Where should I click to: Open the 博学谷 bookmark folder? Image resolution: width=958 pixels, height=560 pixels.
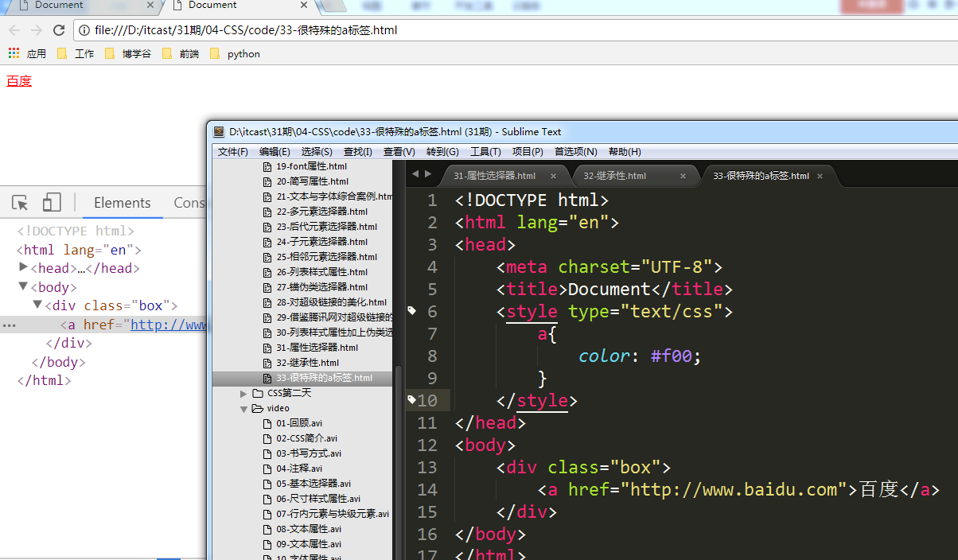[128, 54]
